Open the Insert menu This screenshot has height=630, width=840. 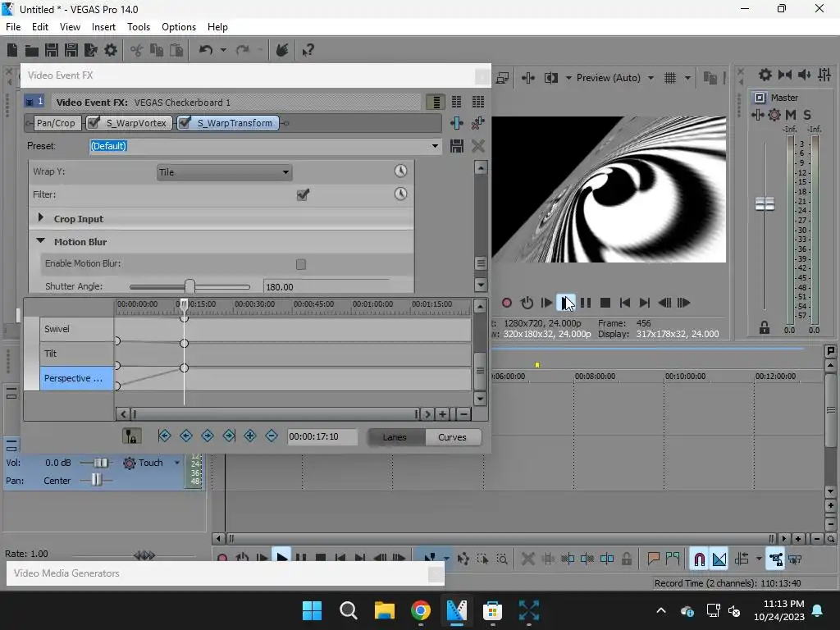pyautogui.click(x=103, y=27)
